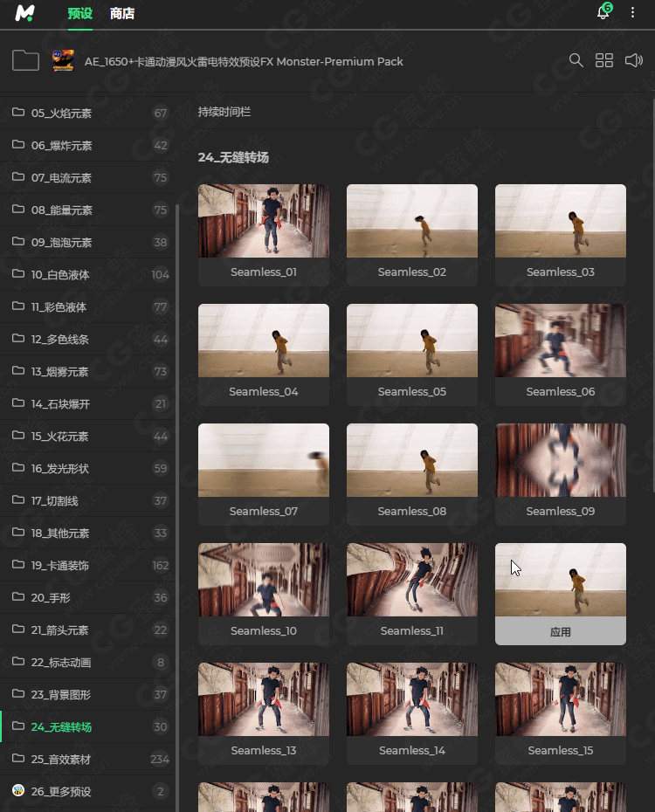Open category 05_火焰元素
Image resolution: width=655 pixels, height=812 pixels.
point(87,113)
